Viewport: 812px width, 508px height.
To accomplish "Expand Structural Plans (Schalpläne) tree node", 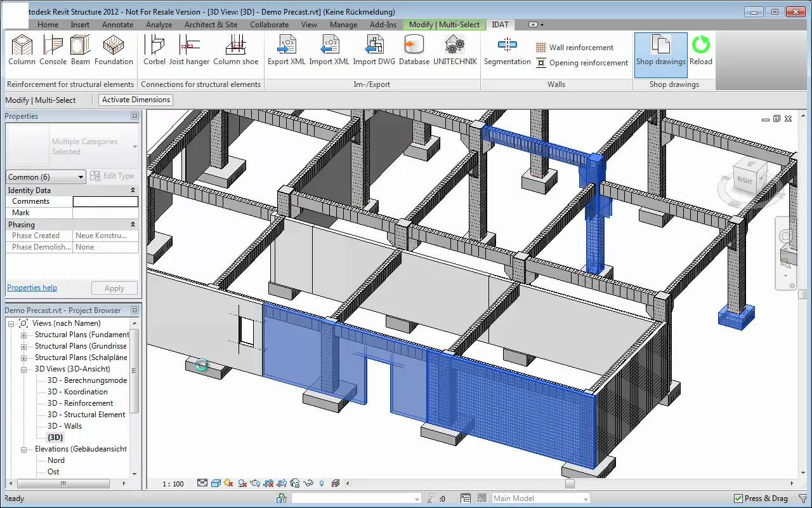I will pos(23,358).
